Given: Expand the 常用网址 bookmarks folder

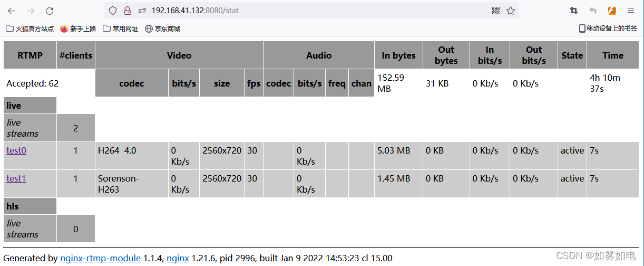Looking at the screenshot, I should point(121,28).
